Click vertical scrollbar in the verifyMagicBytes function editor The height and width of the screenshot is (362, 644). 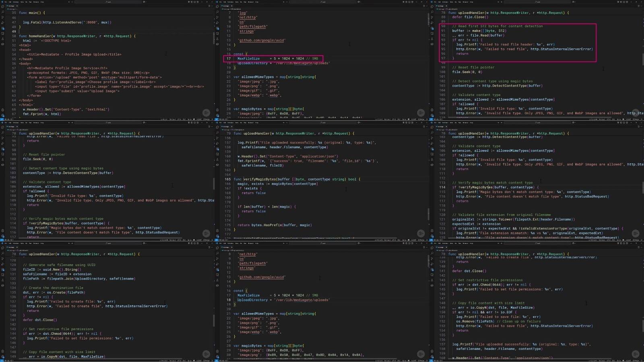pyautogui.click(x=428, y=213)
